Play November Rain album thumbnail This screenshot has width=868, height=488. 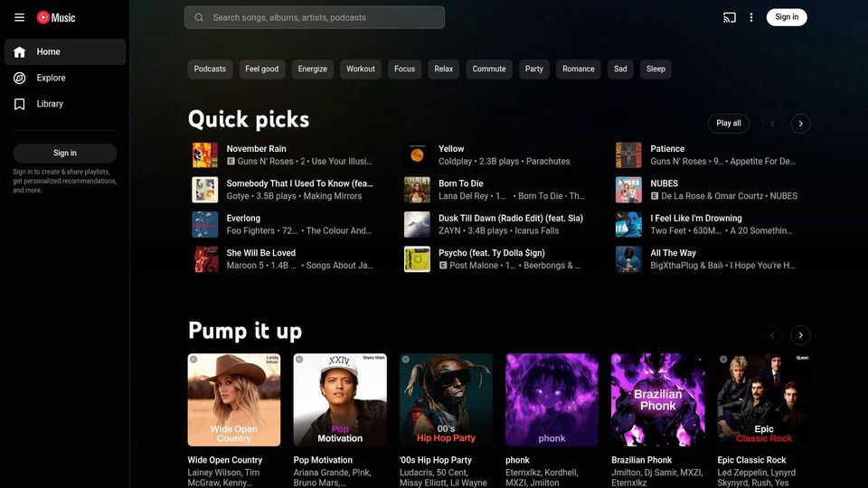205,155
